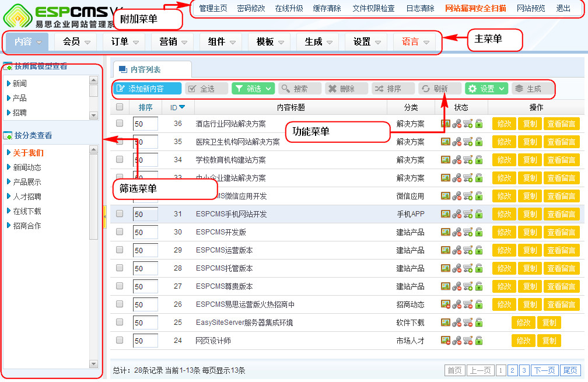The image size is (588, 382).
Task: Open the 订单 main menu dropdown
Action: (x=124, y=41)
